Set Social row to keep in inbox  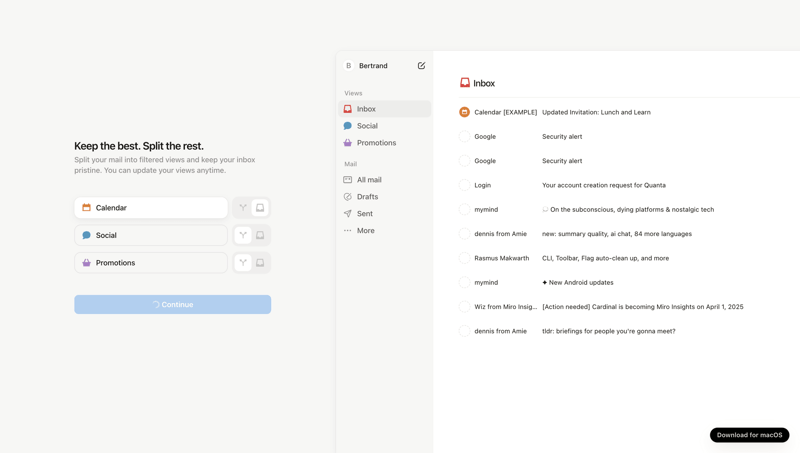[260, 235]
